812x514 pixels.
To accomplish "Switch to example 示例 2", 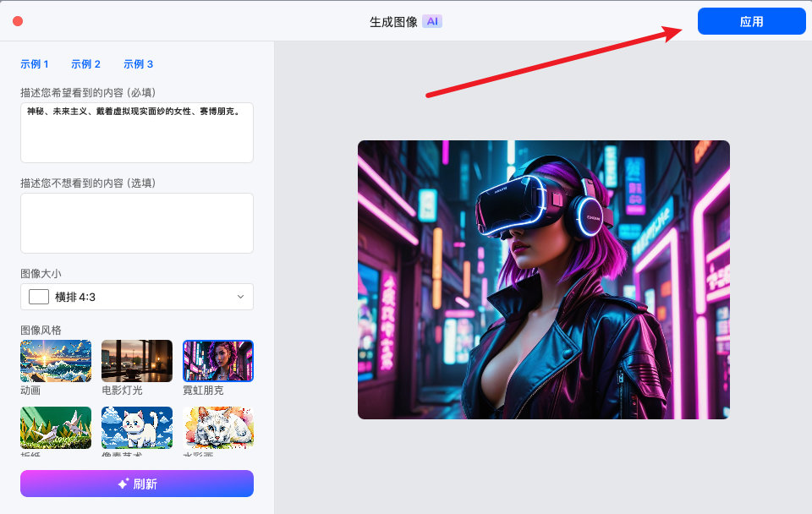I will pyautogui.click(x=85, y=63).
